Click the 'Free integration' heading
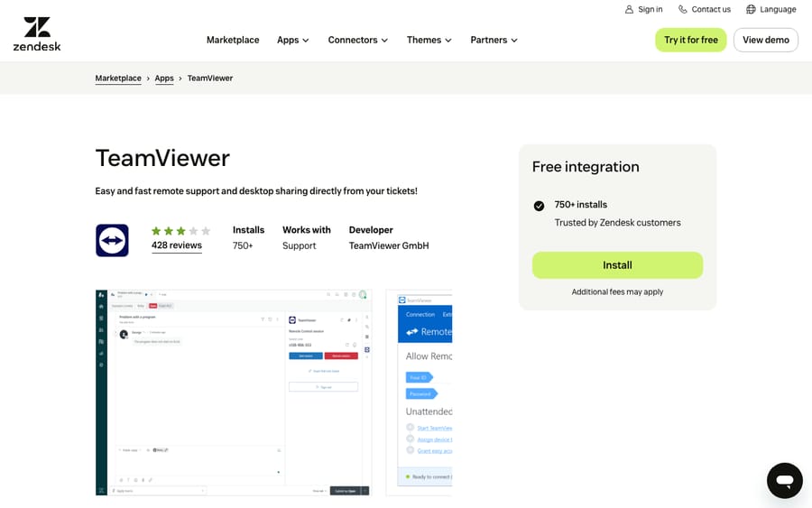This screenshot has width=812, height=508. [x=586, y=167]
